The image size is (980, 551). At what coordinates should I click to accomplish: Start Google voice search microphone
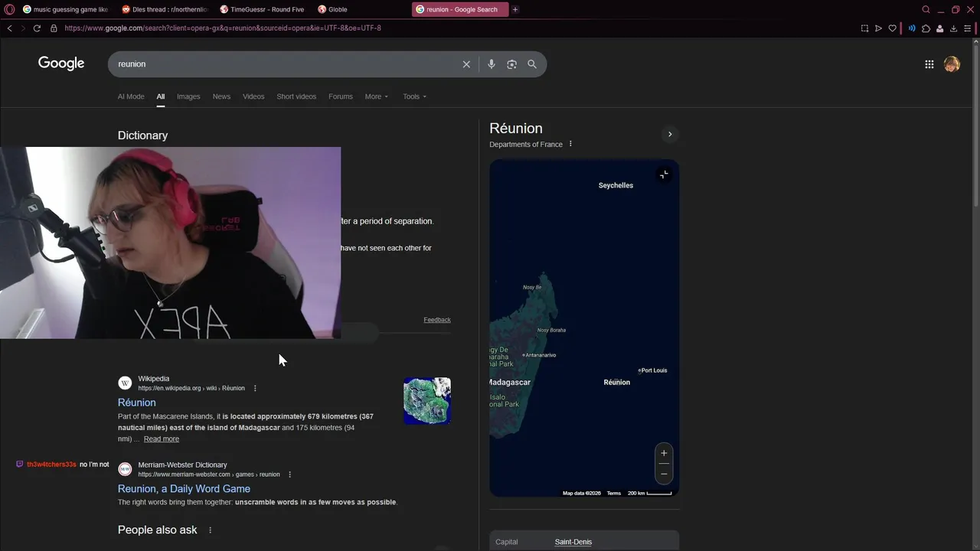point(492,64)
